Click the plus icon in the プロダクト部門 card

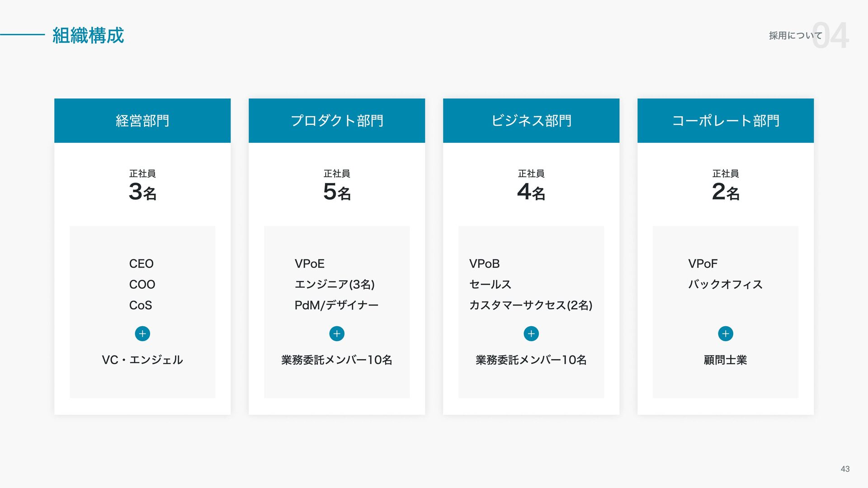tap(337, 333)
